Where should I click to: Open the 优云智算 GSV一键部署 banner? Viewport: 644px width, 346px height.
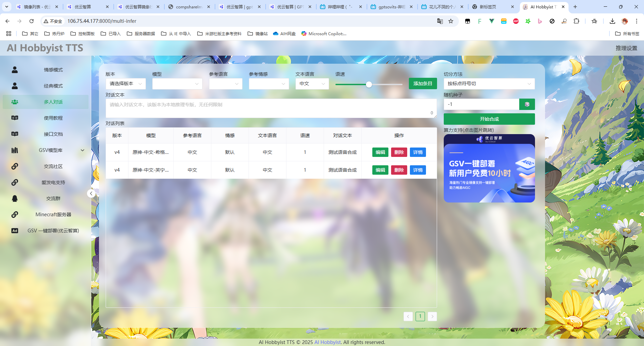pyautogui.click(x=489, y=168)
